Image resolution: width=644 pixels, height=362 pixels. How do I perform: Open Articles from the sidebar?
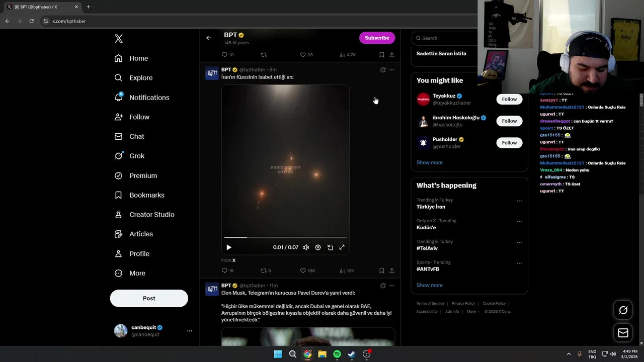133,234
